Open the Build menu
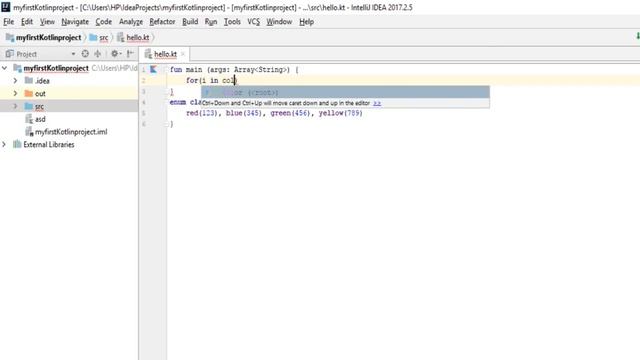The width and height of the screenshot is (640, 360). click(x=190, y=22)
